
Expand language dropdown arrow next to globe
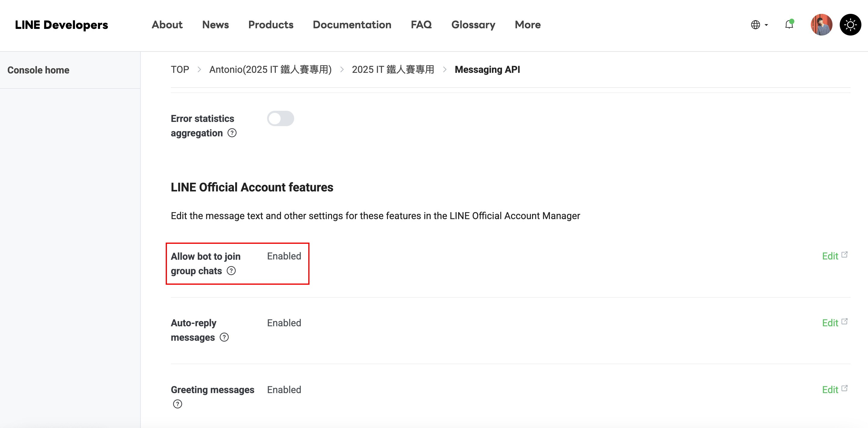coord(766,25)
